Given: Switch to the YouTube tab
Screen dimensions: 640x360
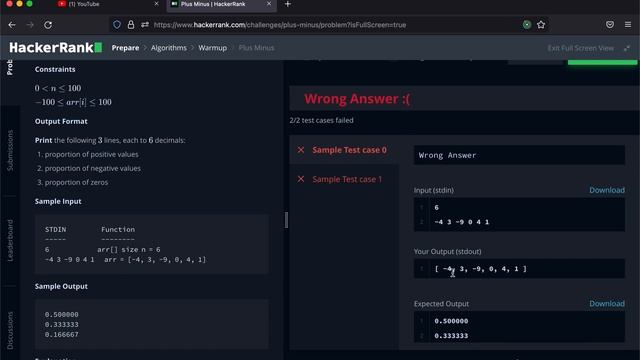Looking at the screenshot, I should pyautogui.click(x=108, y=4).
